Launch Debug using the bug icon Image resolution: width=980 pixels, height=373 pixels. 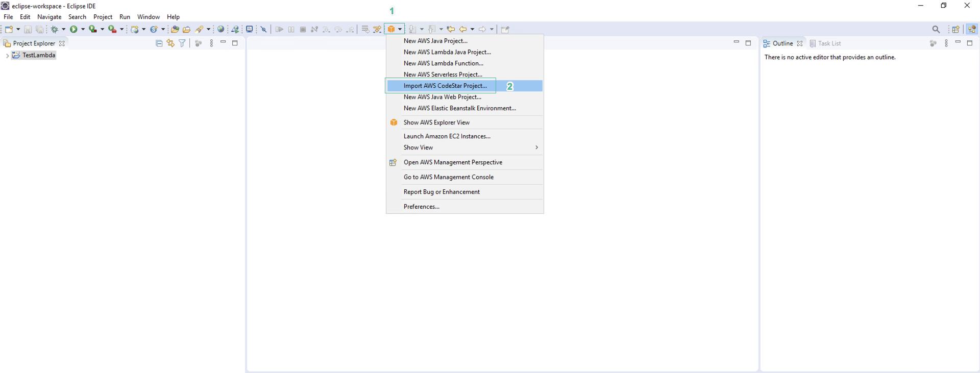(55, 30)
